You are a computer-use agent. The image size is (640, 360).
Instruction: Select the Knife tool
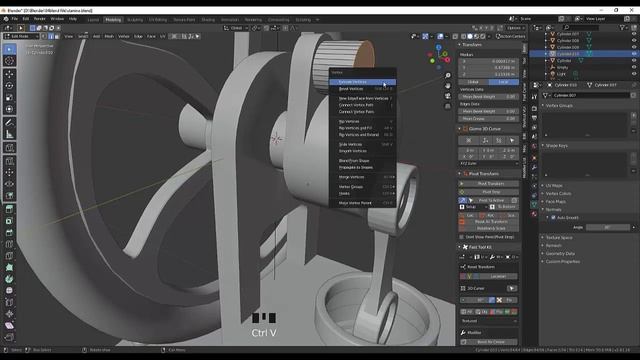9,256
